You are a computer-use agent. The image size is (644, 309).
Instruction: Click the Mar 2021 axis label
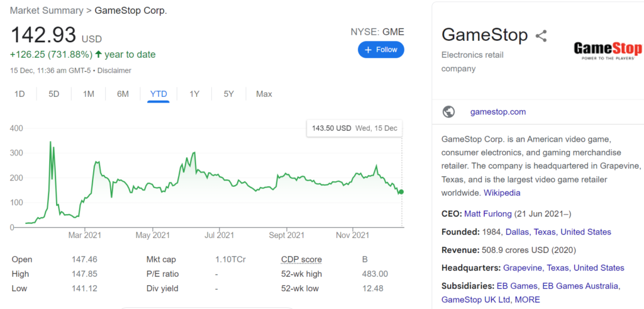click(85, 235)
